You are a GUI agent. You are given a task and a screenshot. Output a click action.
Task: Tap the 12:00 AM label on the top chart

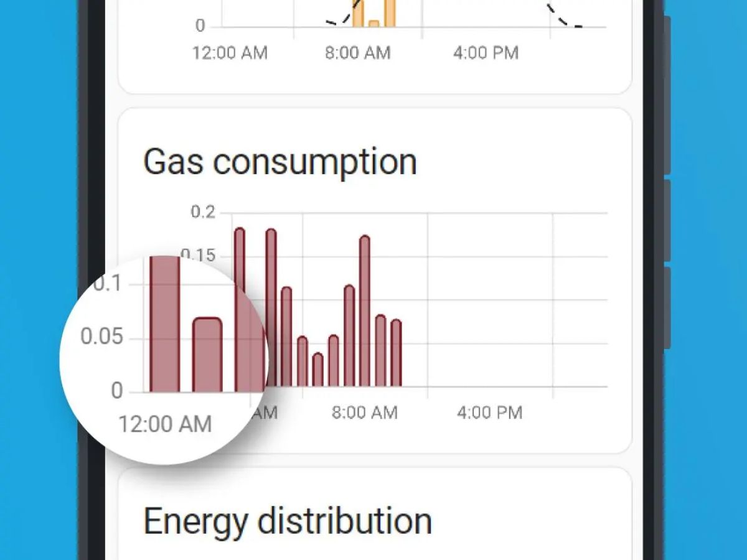coord(230,53)
